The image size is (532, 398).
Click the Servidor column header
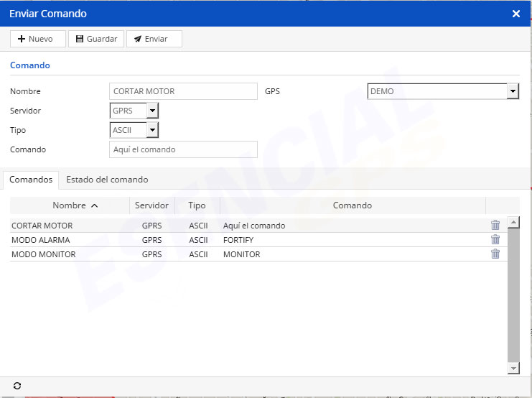(151, 205)
